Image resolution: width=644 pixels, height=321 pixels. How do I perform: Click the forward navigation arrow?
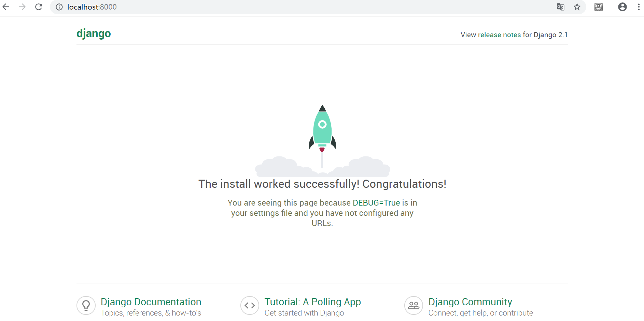pyautogui.click(x=22, y=7)
